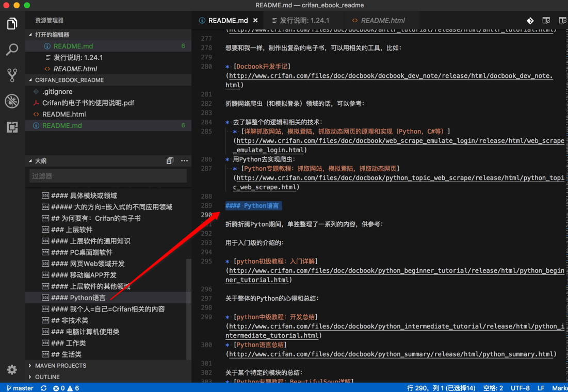Open the Source Control view
The width and height of the screenshot is (568, 392).
tap(12, 75)
